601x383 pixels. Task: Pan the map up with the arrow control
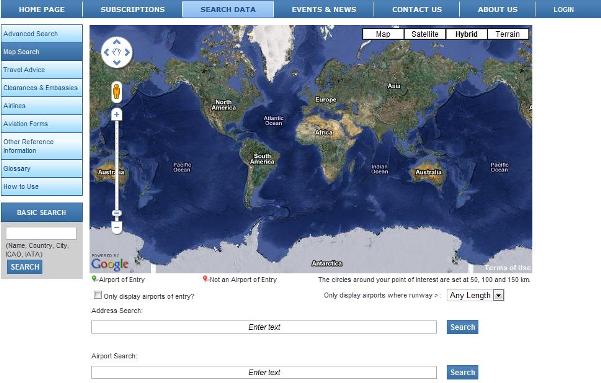click(x=117, y=42)
